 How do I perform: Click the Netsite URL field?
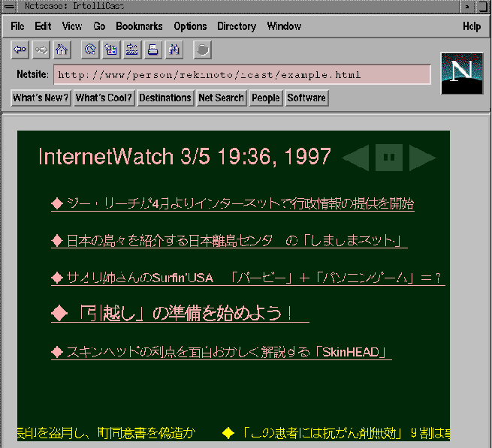[242, 74]
